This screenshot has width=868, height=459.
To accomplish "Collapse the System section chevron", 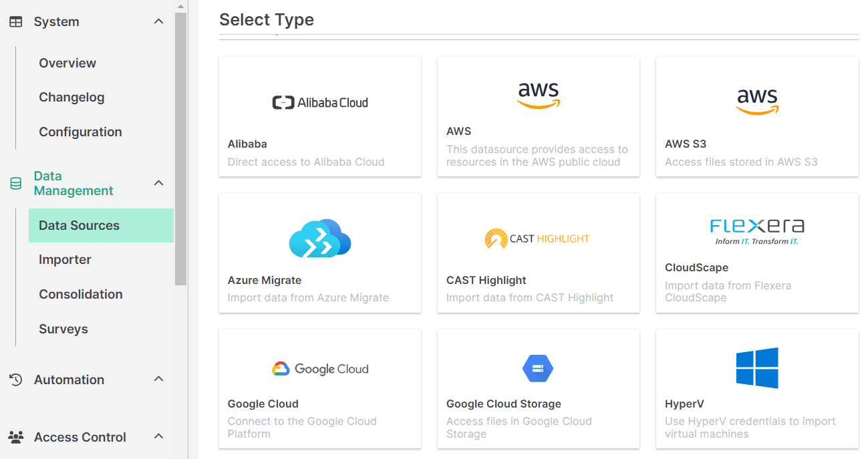I will tap(159, 21).
